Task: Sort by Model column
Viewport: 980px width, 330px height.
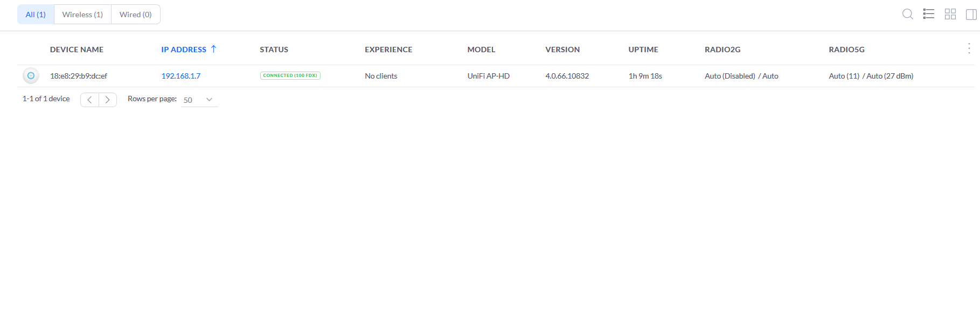Action: click(x=481, y=50)
